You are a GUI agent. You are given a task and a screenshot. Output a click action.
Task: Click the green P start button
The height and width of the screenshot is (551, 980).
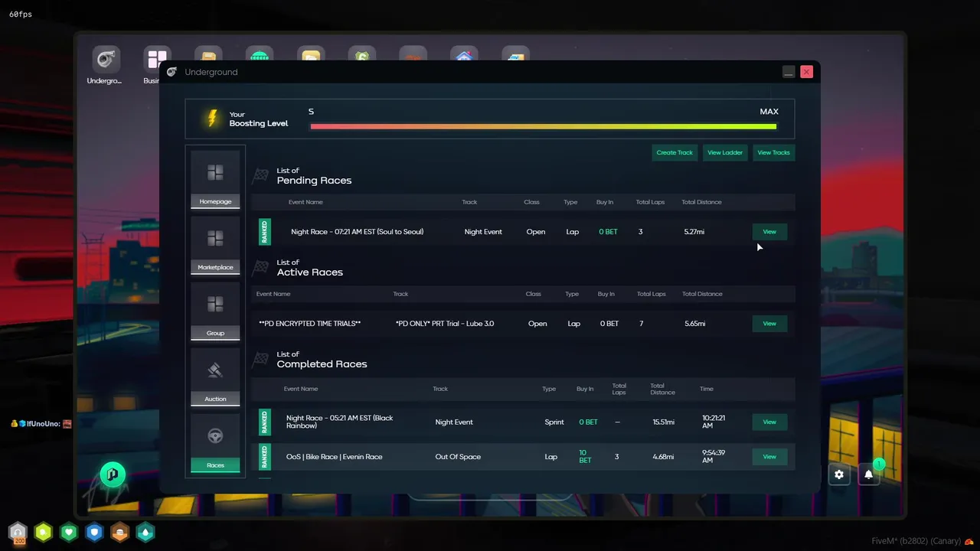(x=113, y=474)
